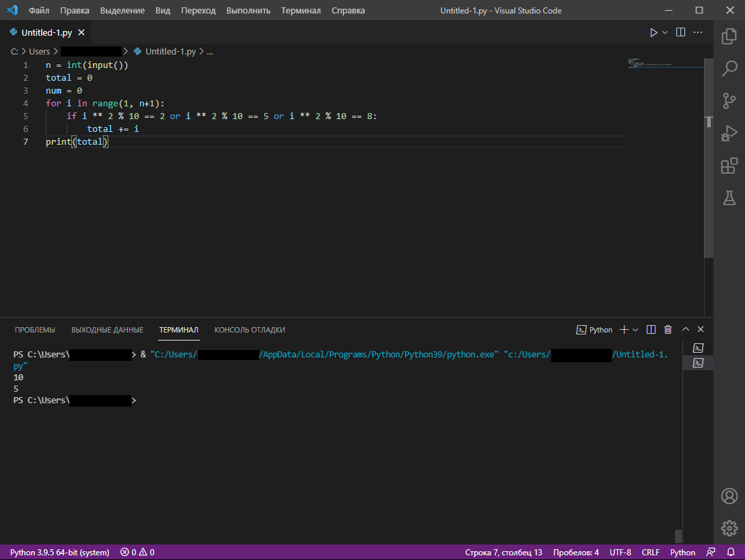Open the Extensions view
This screenshot has height=560, width=745.
(x=729, y=166)
